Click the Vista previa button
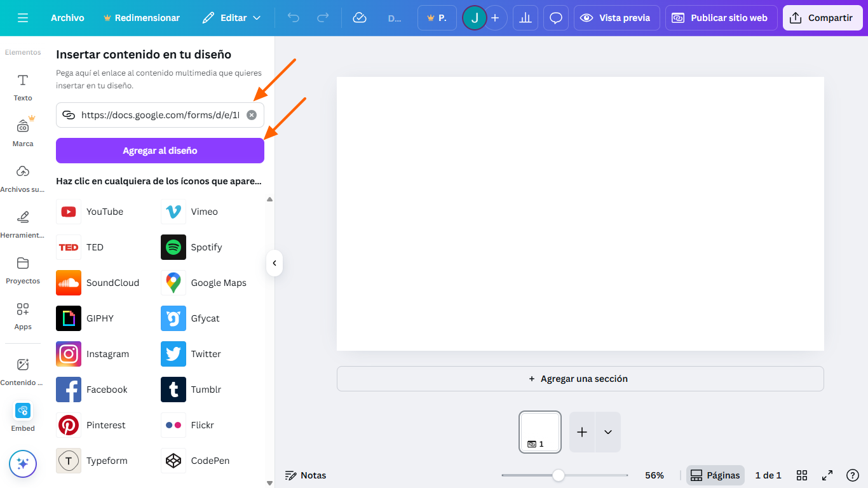The height and width of the screenshot is (488, 868). (617, 18)
